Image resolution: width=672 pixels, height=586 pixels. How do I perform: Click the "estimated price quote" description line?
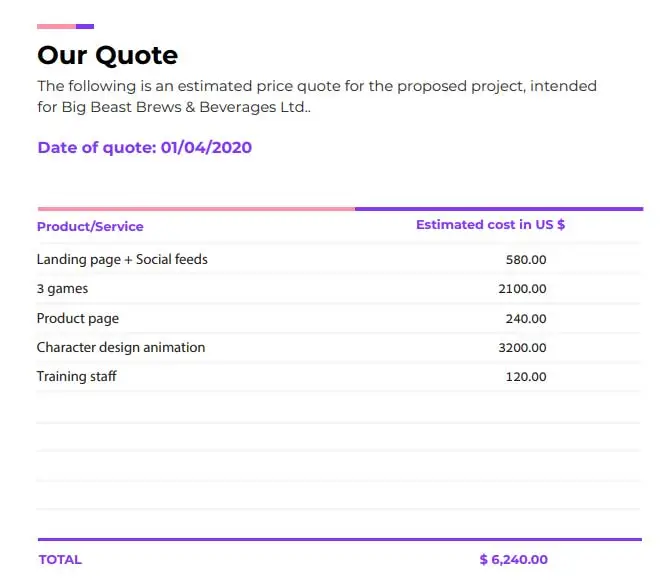[x=316, y=86]
